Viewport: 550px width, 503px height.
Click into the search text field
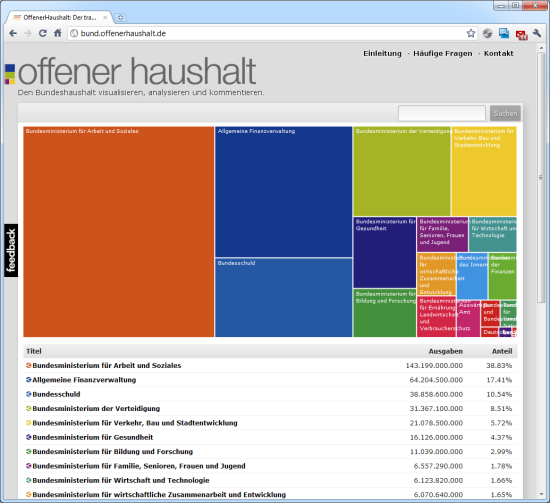tap(442, 113)
